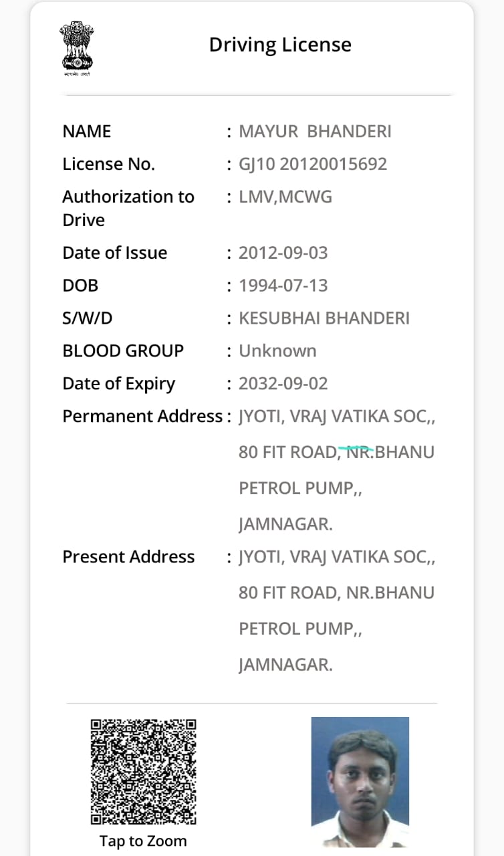Click the teal strikethrough mark on NR.
Viewport: 504px width, 856px height.
point(355,448)
